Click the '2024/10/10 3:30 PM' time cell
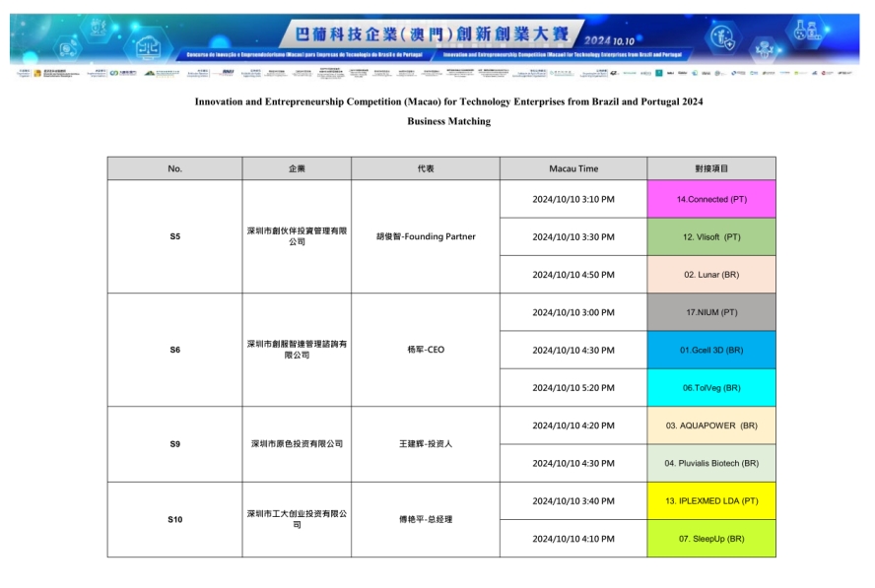Viewport: 875px width, 588px height. pyautogui.click(x=573, y=237)
